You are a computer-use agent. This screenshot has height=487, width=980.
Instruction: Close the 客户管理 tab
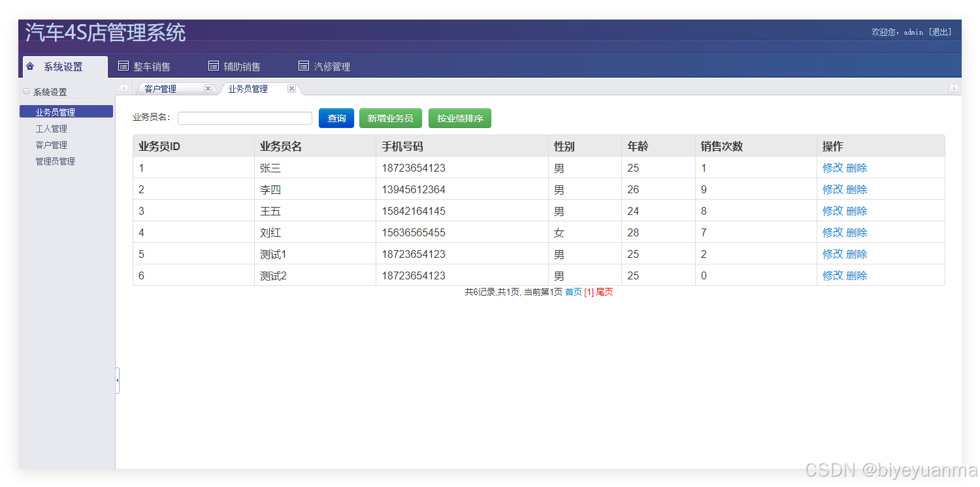(208, 88)
